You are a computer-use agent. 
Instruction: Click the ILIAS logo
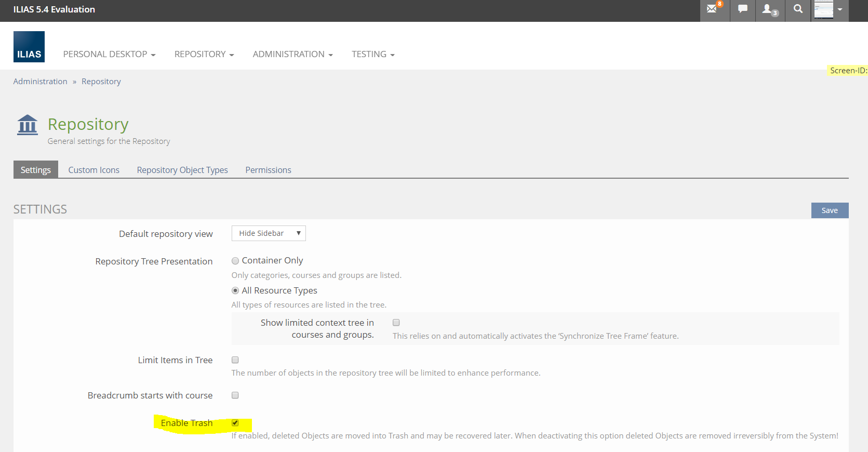pyautogui.click(x=29, y=47)
